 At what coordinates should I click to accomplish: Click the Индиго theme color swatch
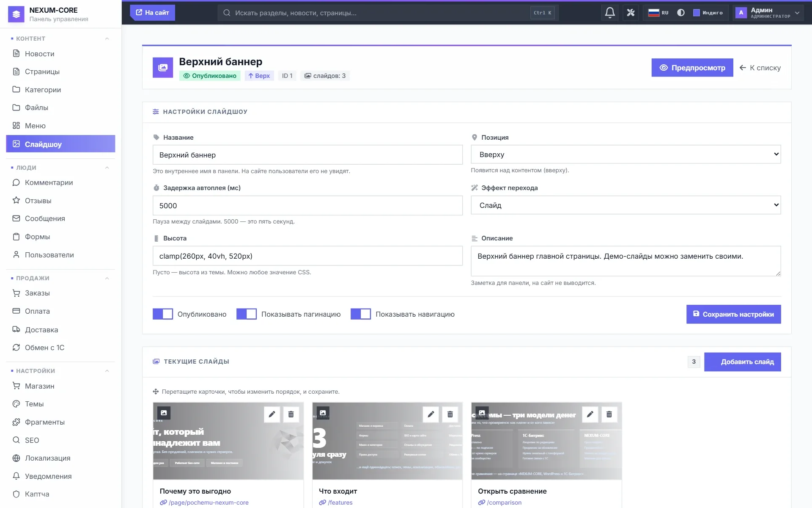(696, 13)
